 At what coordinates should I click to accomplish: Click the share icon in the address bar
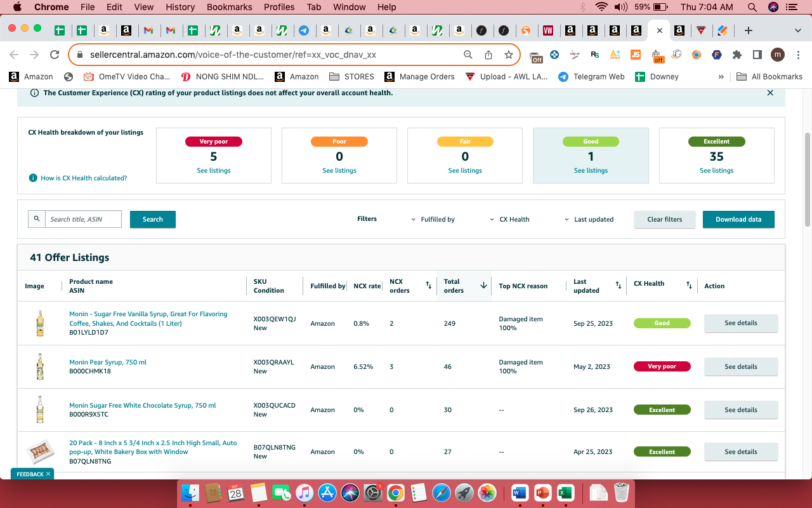click(x=488, y=55)
